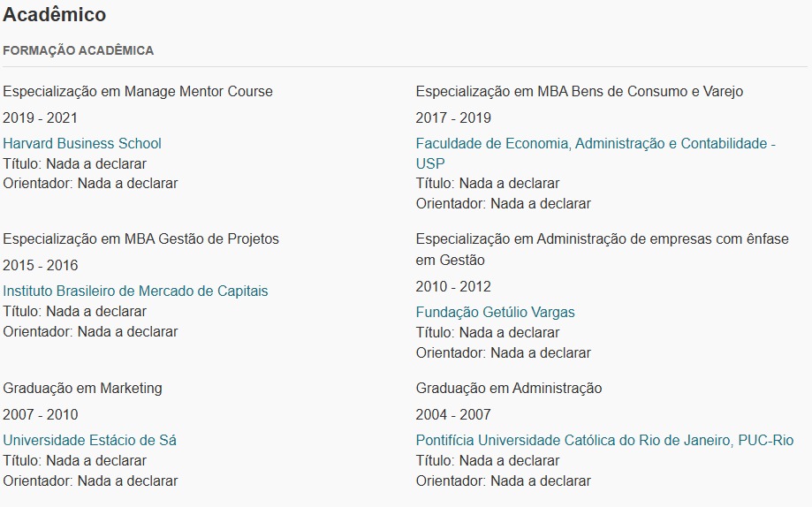The width and height of the screenshot is (812, 507).
Task: Select the 2007 - 2010 date range
Action: point(40,415)
